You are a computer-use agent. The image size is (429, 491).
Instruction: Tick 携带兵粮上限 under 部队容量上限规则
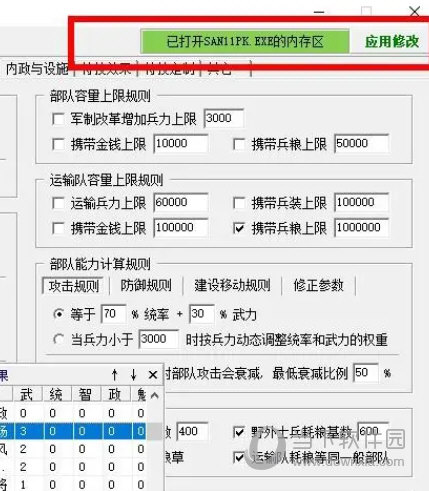coord(239,145)
